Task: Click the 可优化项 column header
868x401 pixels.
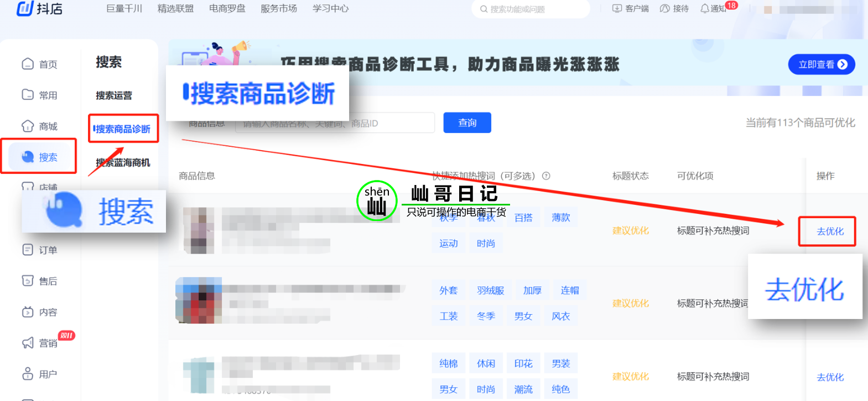Action: click(695, 176)
